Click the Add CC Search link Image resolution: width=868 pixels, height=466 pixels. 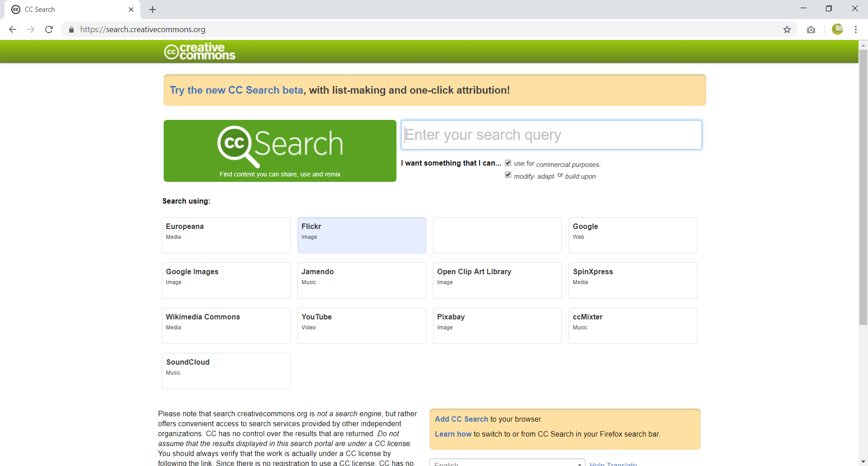coord(461,419)
